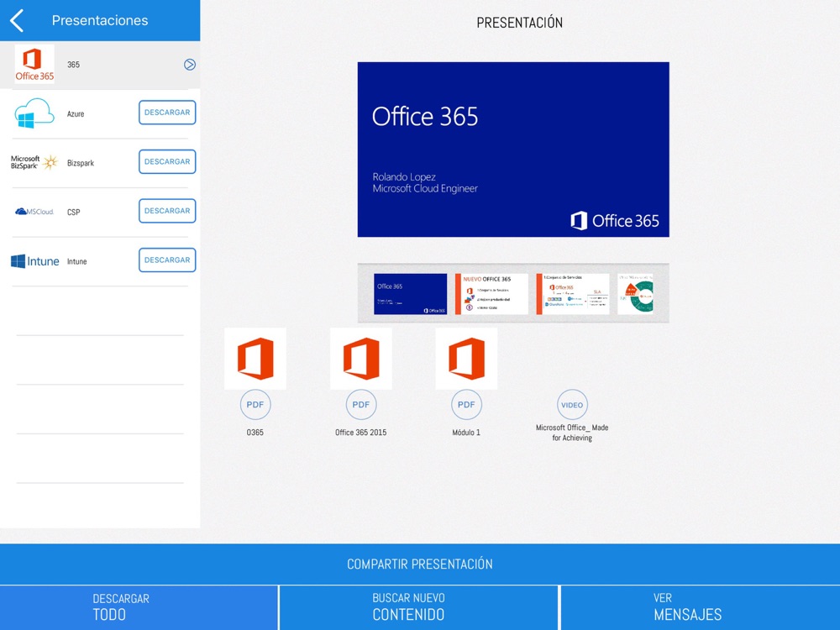The width and height of the screenshot is (840, 630).
Task: Select the first slide thumbnail Office 365
Action: pos(411,294)
